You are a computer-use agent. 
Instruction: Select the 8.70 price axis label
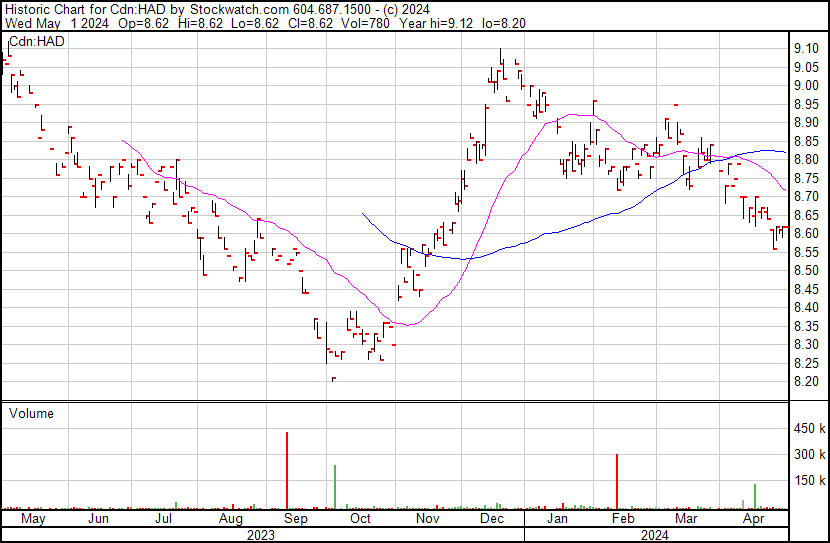click(x=806, y=197)
